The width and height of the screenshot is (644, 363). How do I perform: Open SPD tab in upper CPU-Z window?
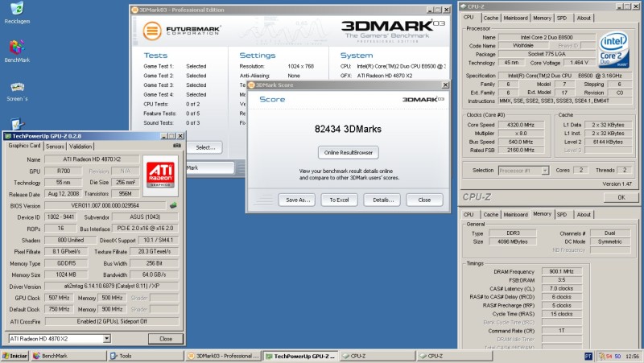pos(562,18)
